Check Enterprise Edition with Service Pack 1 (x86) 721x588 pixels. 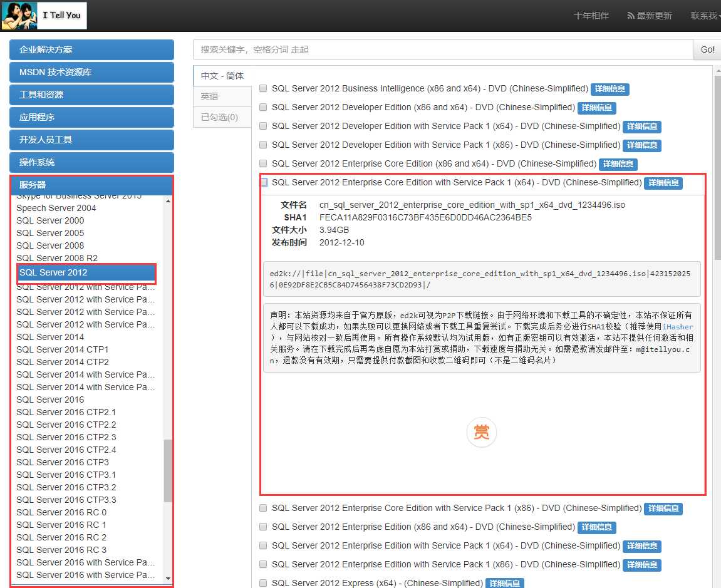coord(263,565)
